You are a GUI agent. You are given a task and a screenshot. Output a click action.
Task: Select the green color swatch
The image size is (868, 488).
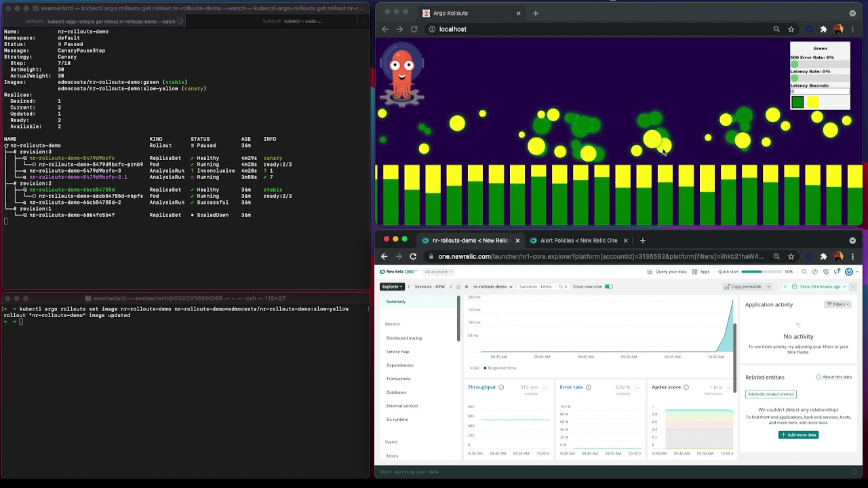coord(797,102)
